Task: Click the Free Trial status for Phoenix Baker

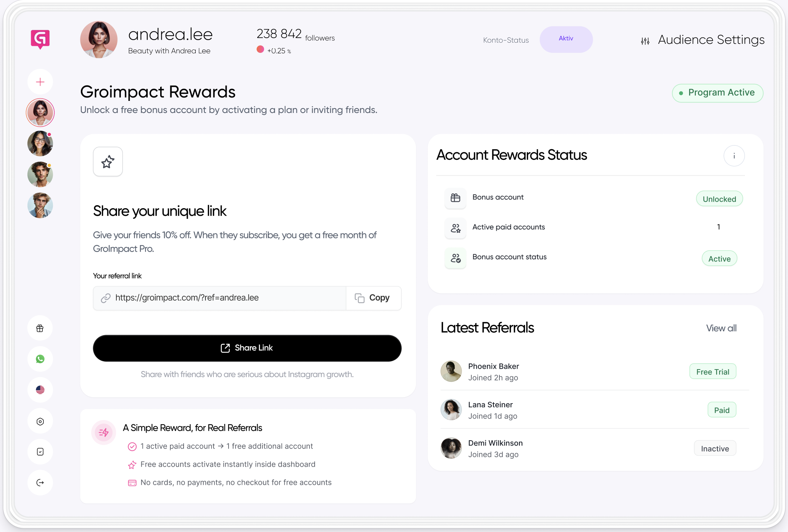Action: point(712,371)
